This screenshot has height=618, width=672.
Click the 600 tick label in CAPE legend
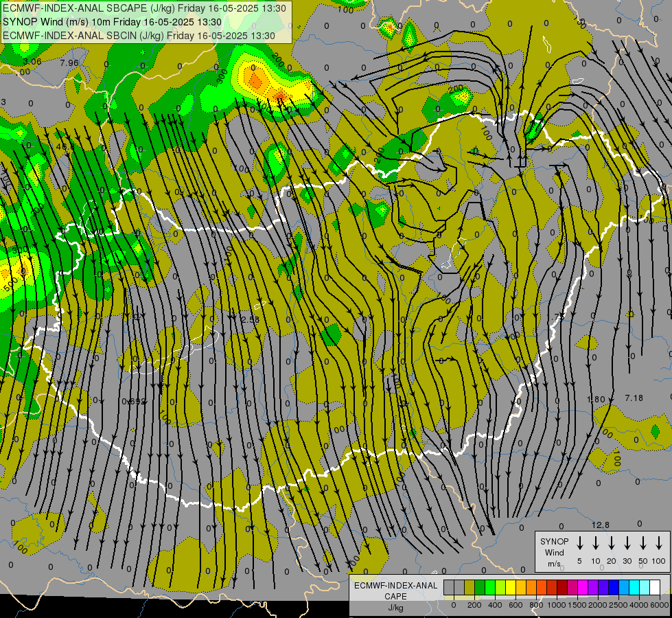coord(515,605)
